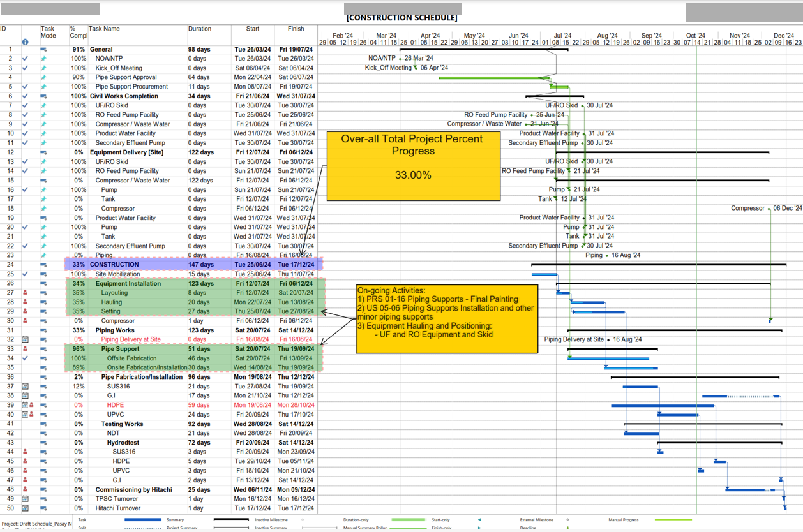This screenshot has width=803, height=532.
Task: Click the task mode icon in Testing Works row
Action: click(x=44, y=424)
